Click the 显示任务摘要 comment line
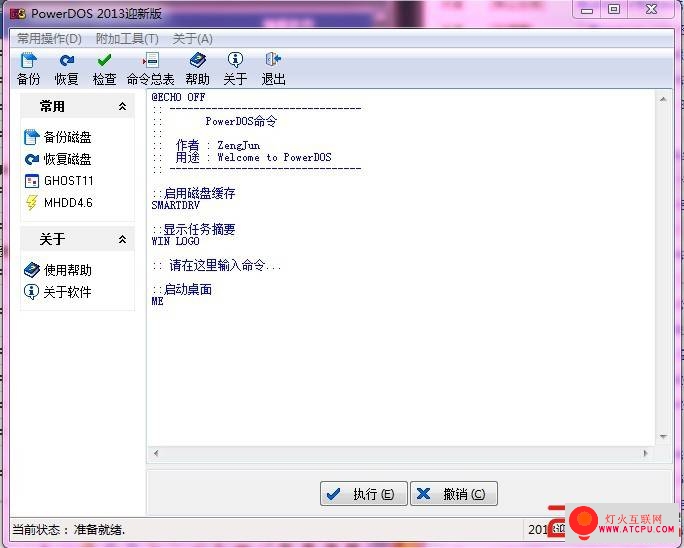 [x=194, y=229]
